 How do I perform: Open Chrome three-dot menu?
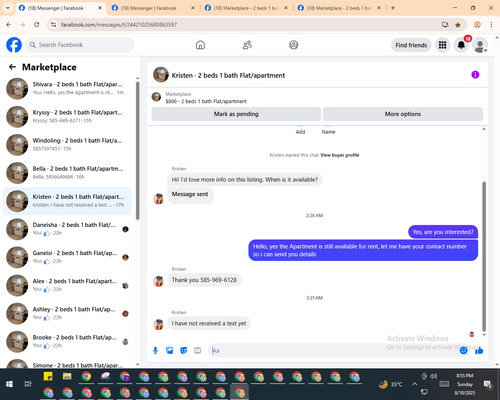click(x=491, y=25)
